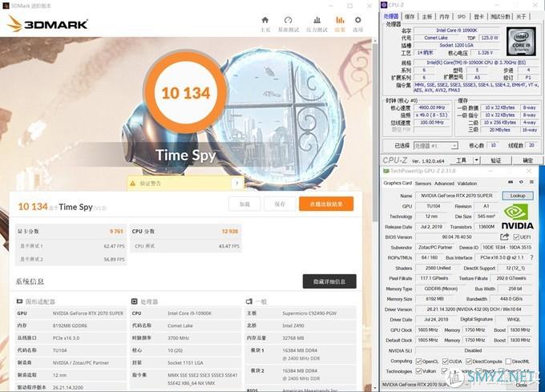Click the 保存 button in 3DMark

281,204
